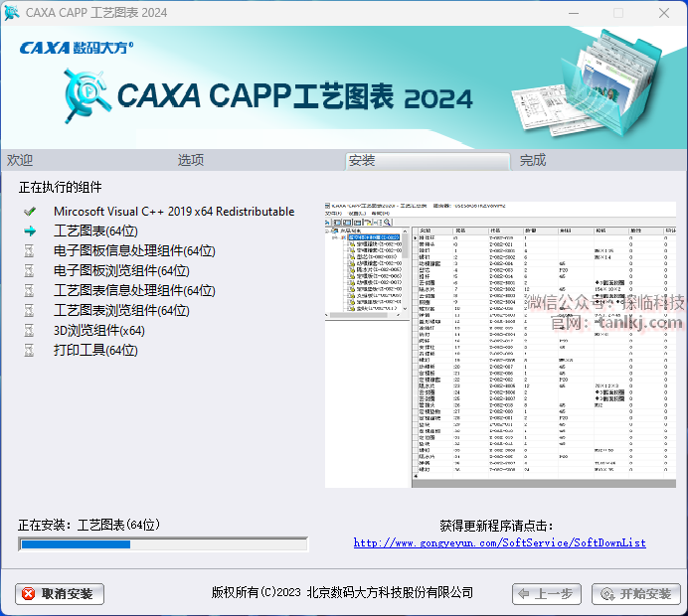Open the gongyeyun.com SoftDownList update link
The height and width of the screenshot is (616, 688).
pyautogui.click(x=500, y=542)
